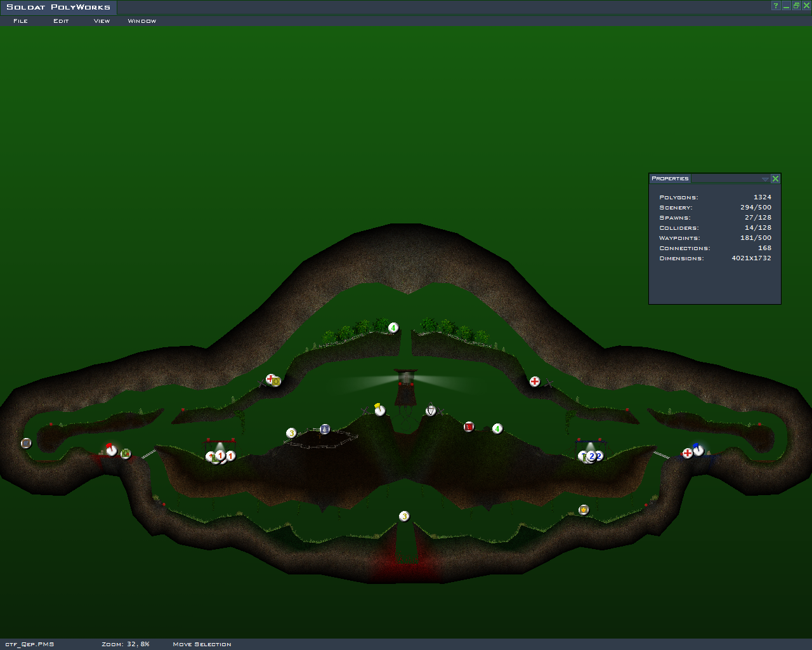The height and width of the screenshot is (650, 812).
Task: Select the blue flag spawn
Action: [698, 449]
